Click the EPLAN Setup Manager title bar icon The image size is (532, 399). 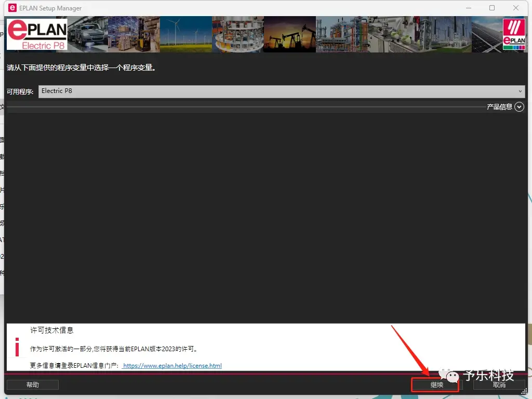pyautogui.click(x=12, y=8)
